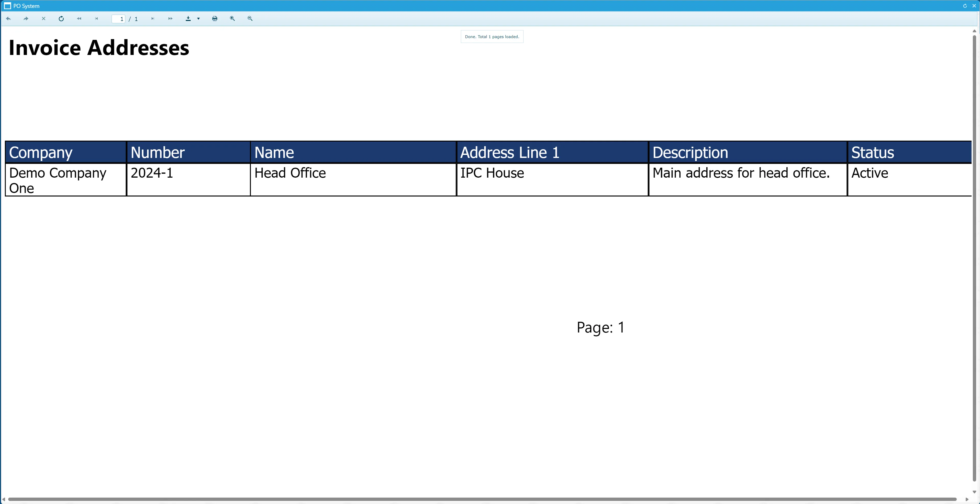
Task: Click the PO System window icon
Action: coord(7,6)
